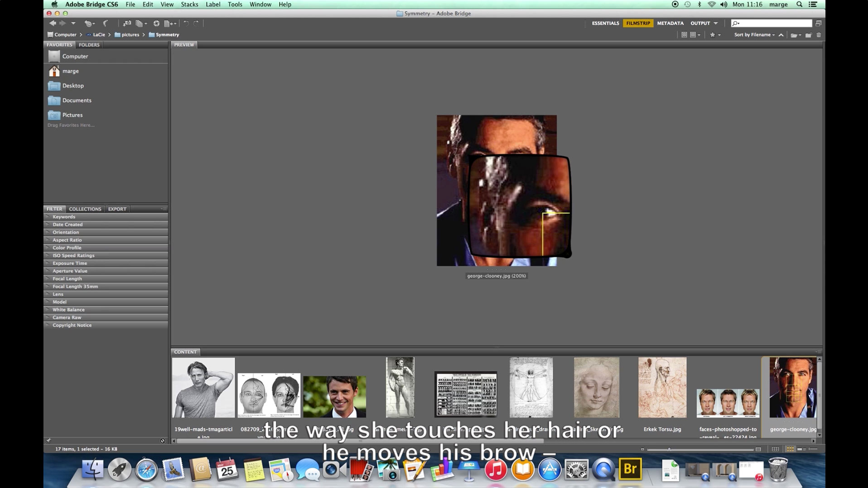Delete item with the trash icon
868x488 pixels.
point(819,35)
